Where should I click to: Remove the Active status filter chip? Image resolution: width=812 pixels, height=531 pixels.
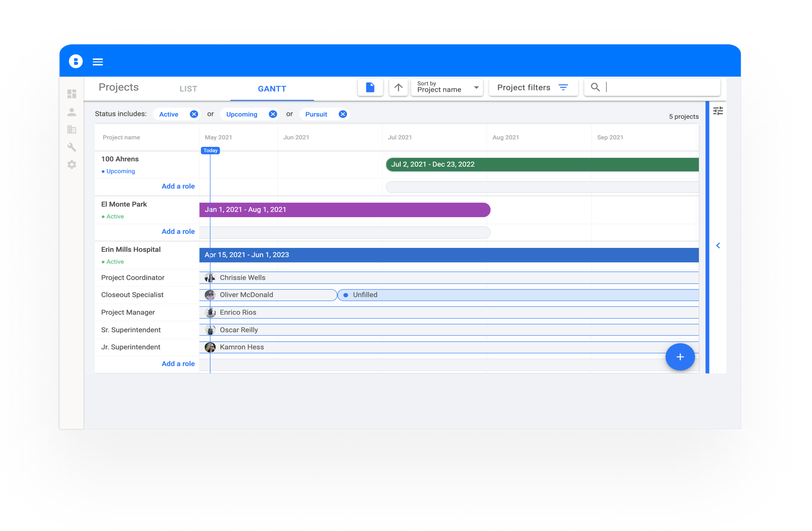click(x=194, y=114)
